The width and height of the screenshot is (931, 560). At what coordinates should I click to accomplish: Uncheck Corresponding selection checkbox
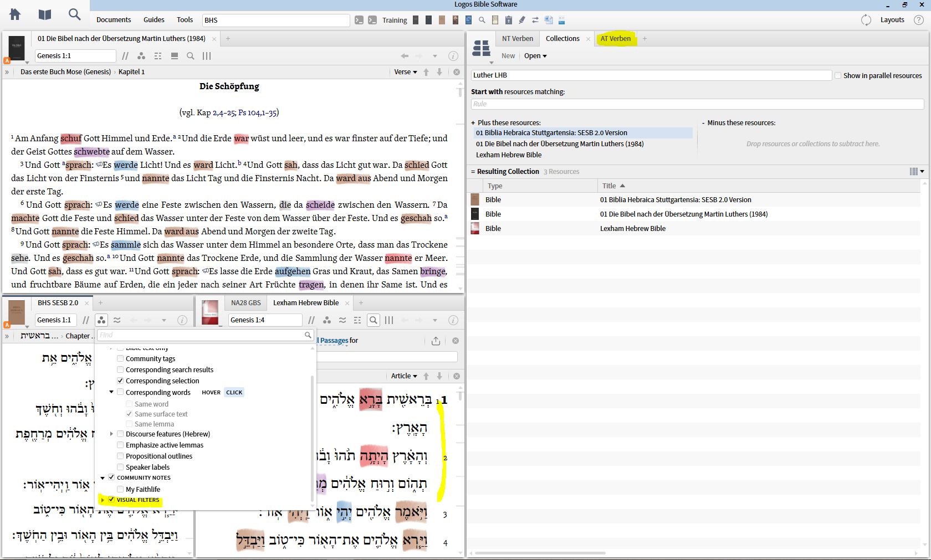(x=120, y=381)
